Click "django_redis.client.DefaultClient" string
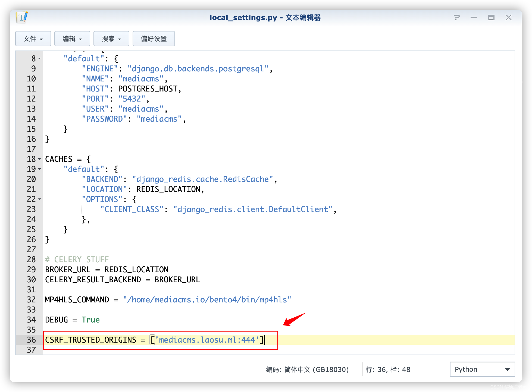Viewport: 532px width, 392px height. [x=253, y=209]
